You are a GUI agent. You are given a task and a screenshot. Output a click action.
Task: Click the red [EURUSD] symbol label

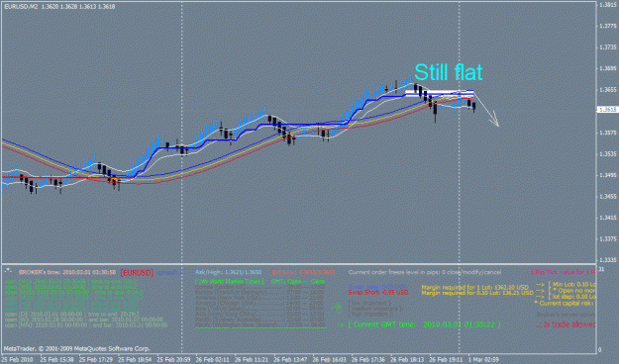click(137, 273)
